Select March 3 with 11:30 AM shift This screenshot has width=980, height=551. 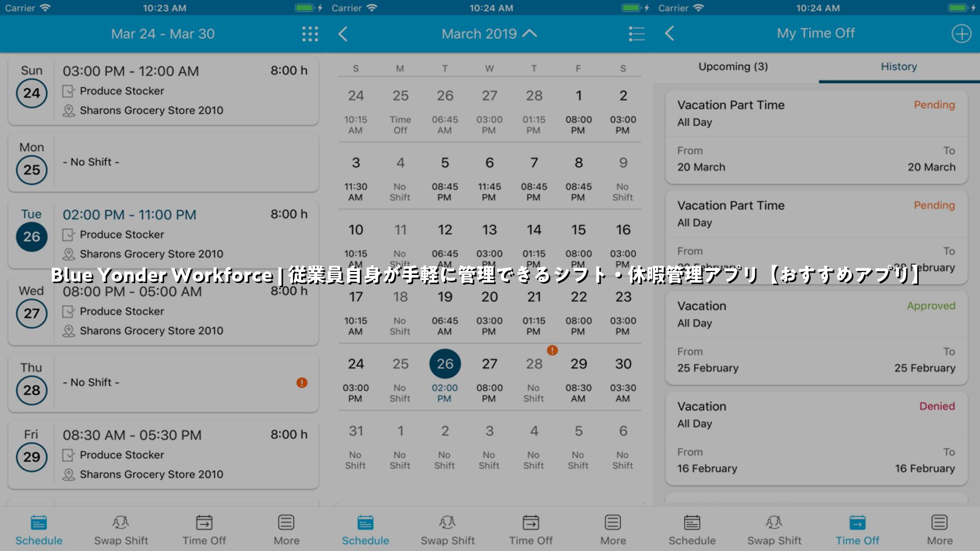pos(356,179)
